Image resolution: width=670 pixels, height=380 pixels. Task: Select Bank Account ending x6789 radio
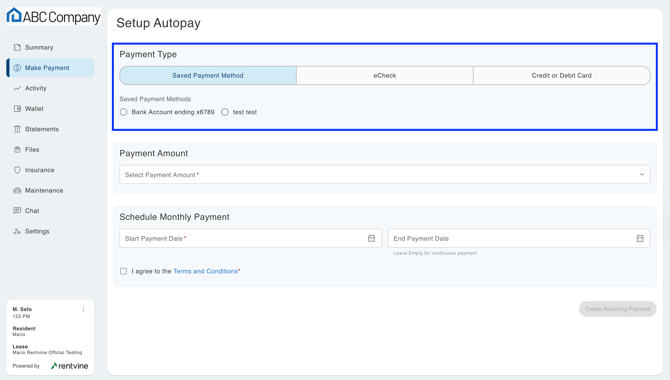point(123,112)
